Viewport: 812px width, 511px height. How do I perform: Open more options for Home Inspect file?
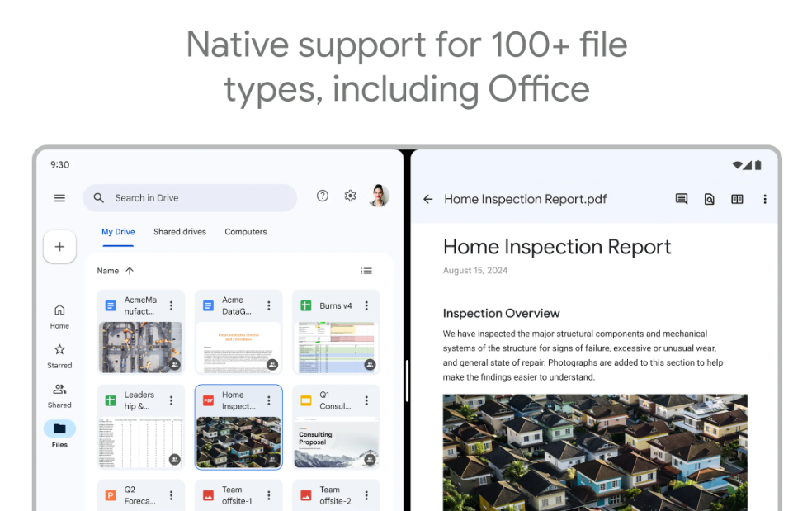pyautogui.click(x=269, y=400)
